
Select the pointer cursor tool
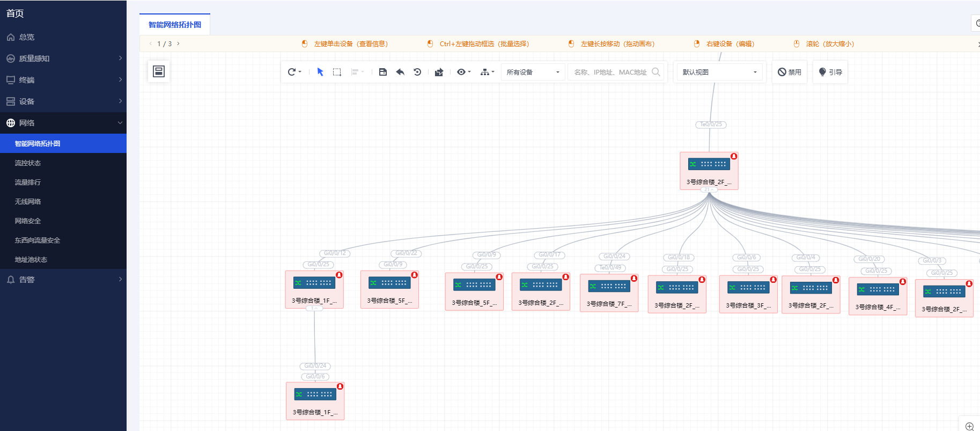click(x=320, y=72)
